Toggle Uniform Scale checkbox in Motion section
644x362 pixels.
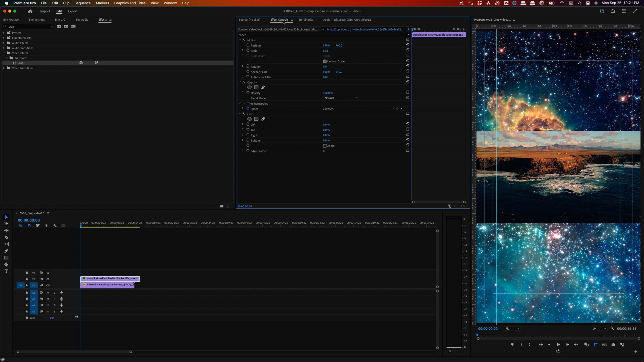324,61
